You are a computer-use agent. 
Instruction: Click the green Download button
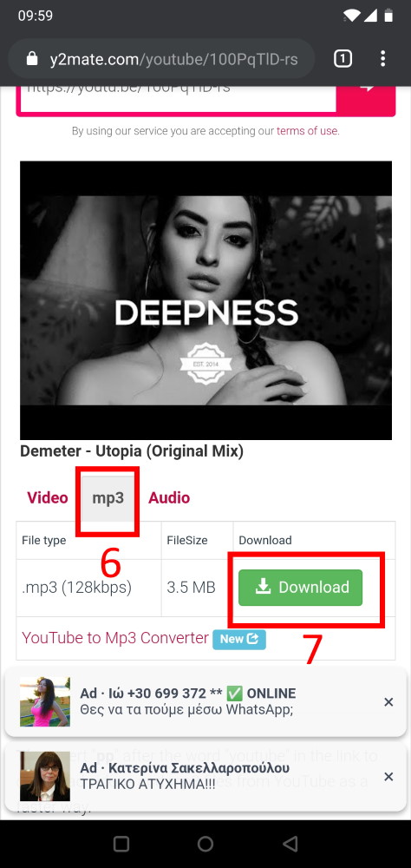300,588
